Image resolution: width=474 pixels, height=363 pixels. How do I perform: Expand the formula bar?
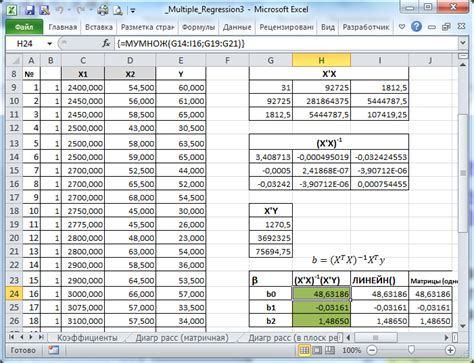click(x=463, y=43)
